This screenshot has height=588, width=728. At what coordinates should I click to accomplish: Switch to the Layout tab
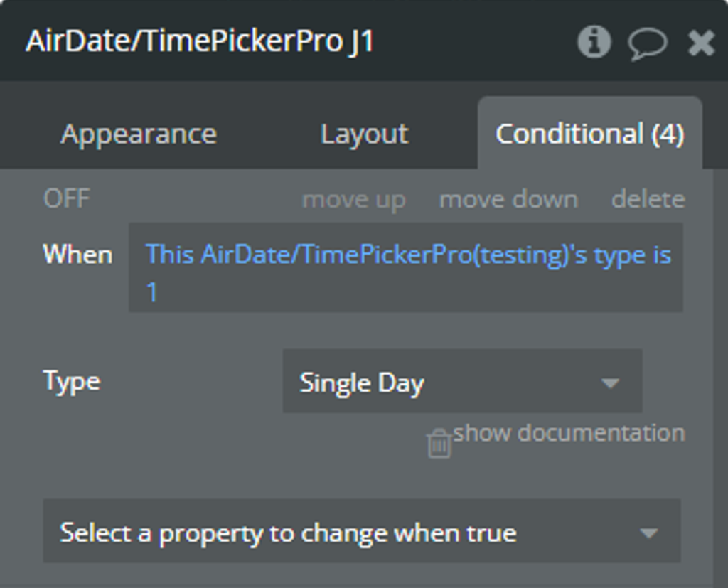click(365, 134)
